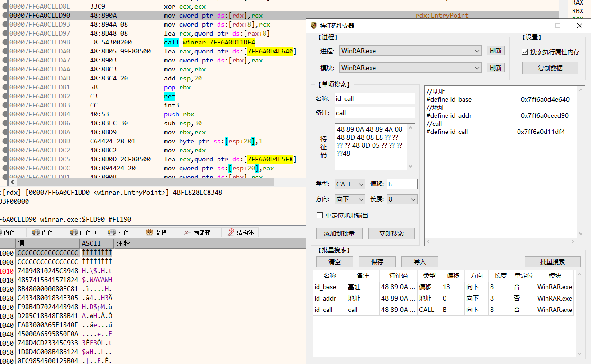Viewport: 591px width, 364px height.
Task: Start search with 立即搜索 button
Action: click(x=391, y=233)
